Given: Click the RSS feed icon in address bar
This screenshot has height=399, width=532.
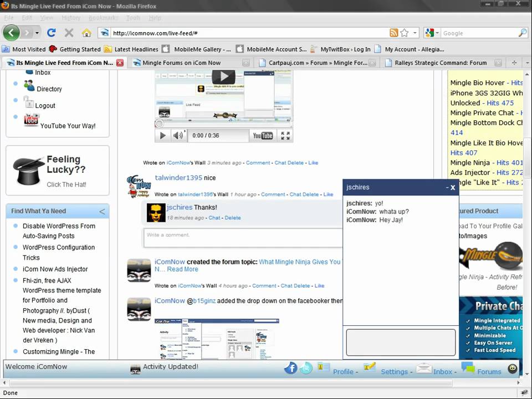Looking at the screenshot, I should tap(393, 33).
